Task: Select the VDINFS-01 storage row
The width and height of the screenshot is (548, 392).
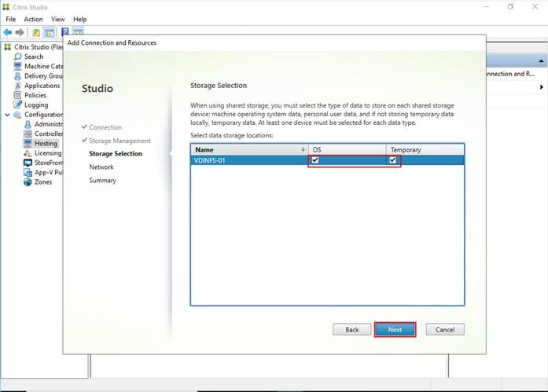Action: (328, 160)
